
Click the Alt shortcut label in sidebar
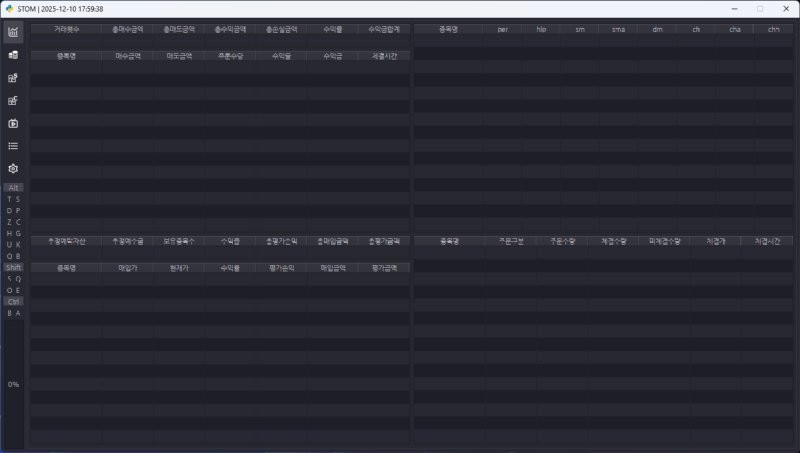13,187
